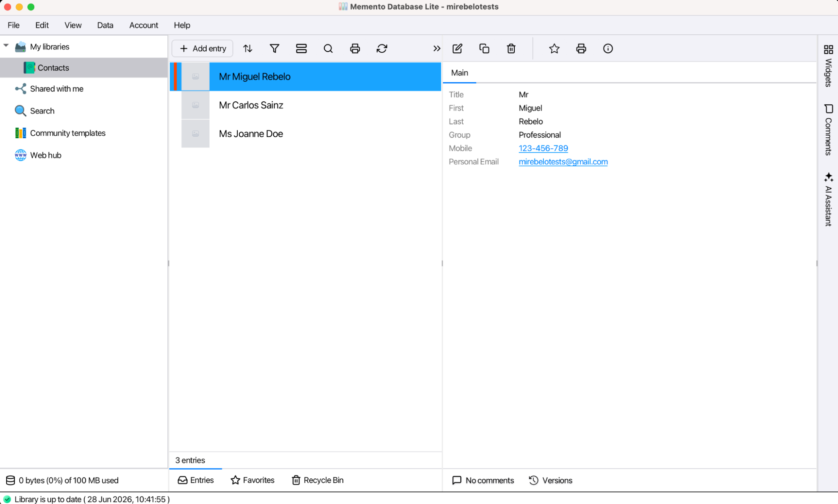Browse Community templates
838x504 pixels.
(x=67, y=133)
